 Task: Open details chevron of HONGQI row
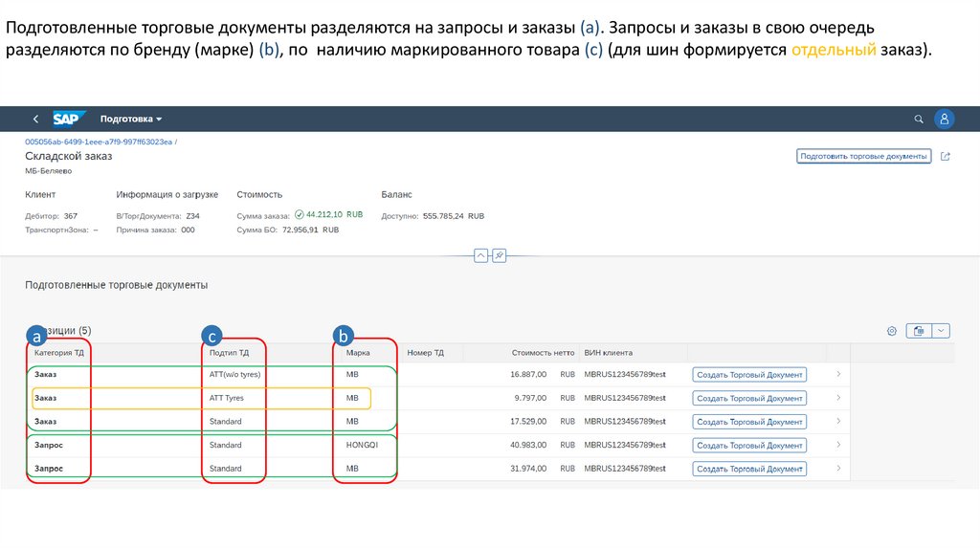(838, 445)
